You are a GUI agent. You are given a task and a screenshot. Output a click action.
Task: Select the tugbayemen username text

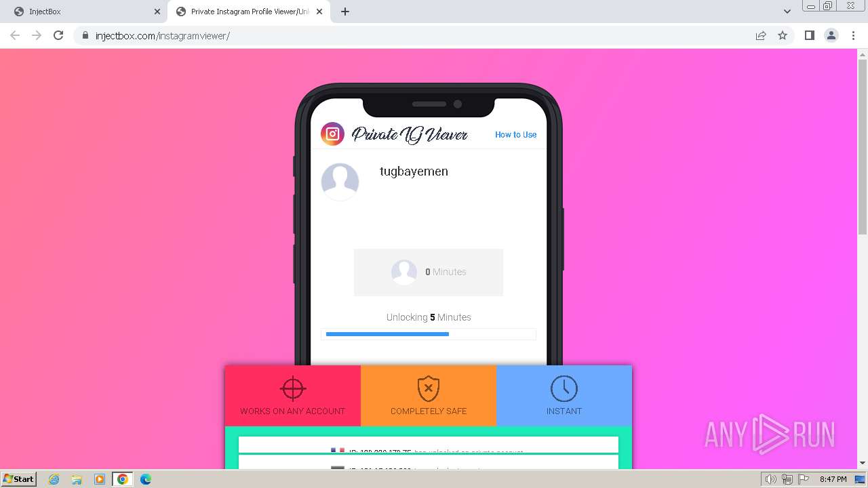coord(414,171)
